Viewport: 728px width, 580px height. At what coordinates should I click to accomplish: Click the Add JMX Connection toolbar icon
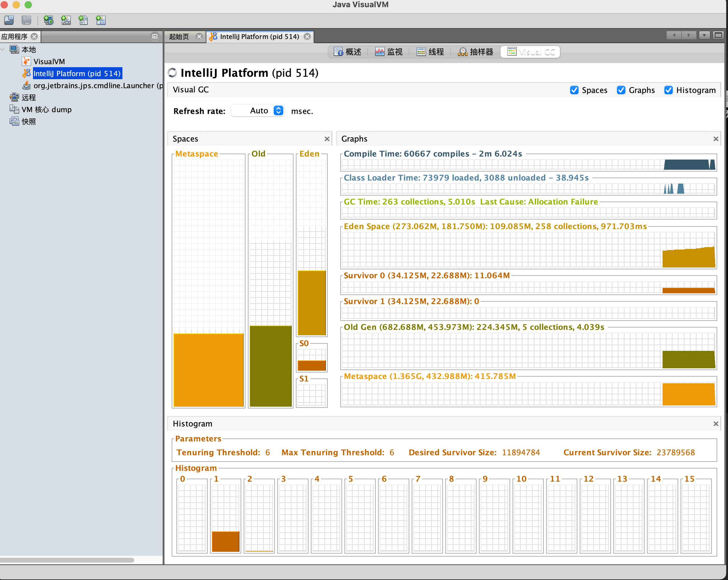point(66,20)
